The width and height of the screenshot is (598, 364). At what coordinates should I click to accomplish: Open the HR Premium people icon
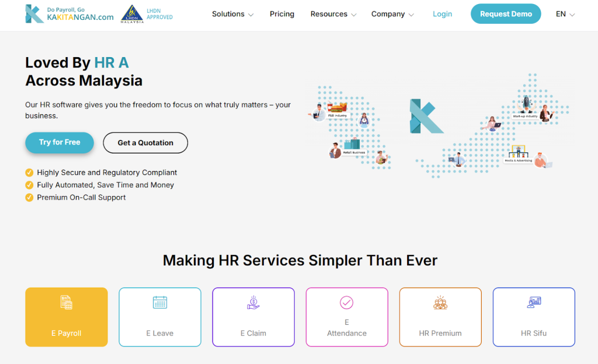pos(440,302)
